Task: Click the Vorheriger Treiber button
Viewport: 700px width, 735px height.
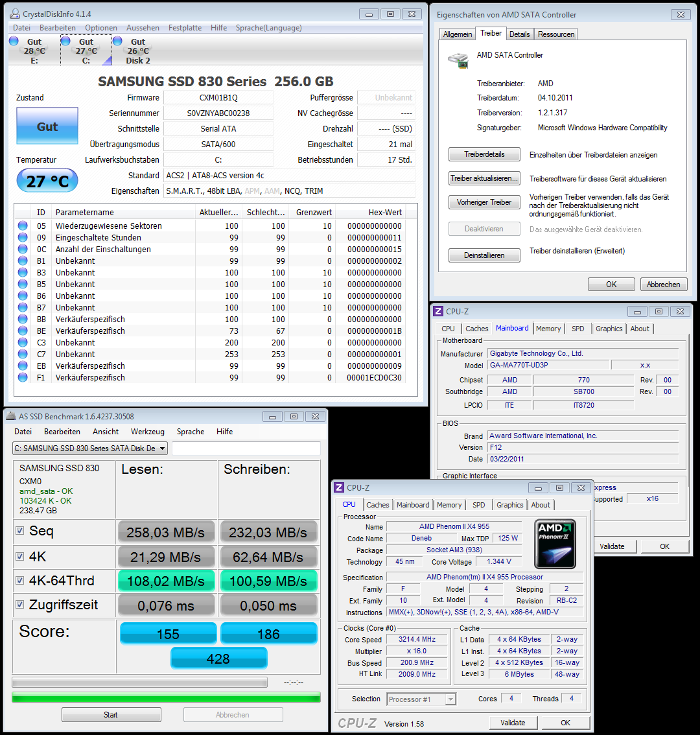Action: pos(484,202)
